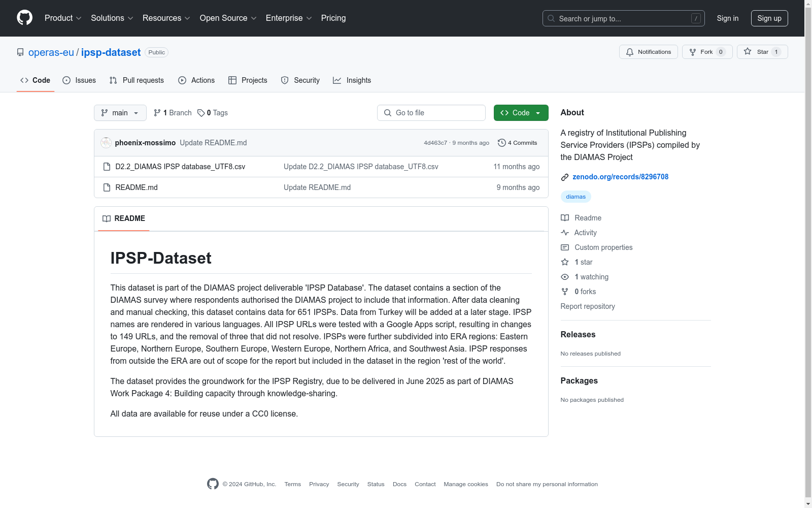Click the phoenix-mossimo avatar image
Screen dimensions: 812x508
click(x=106, y=143)
